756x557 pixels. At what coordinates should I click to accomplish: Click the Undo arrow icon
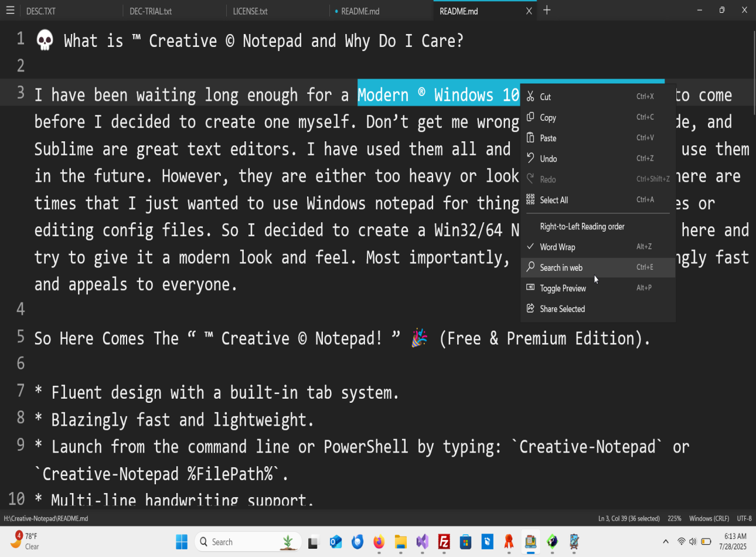pos(530,158)
